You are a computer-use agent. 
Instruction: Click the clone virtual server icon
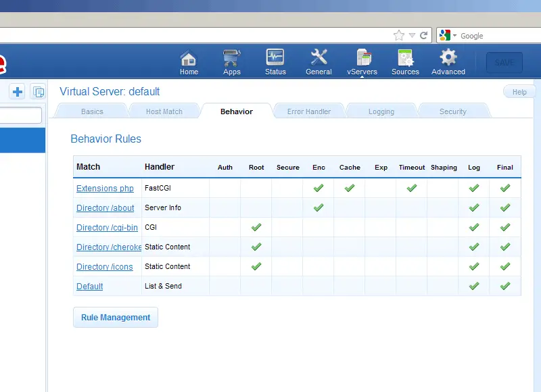pyautogui.click(x=38, y=92)
